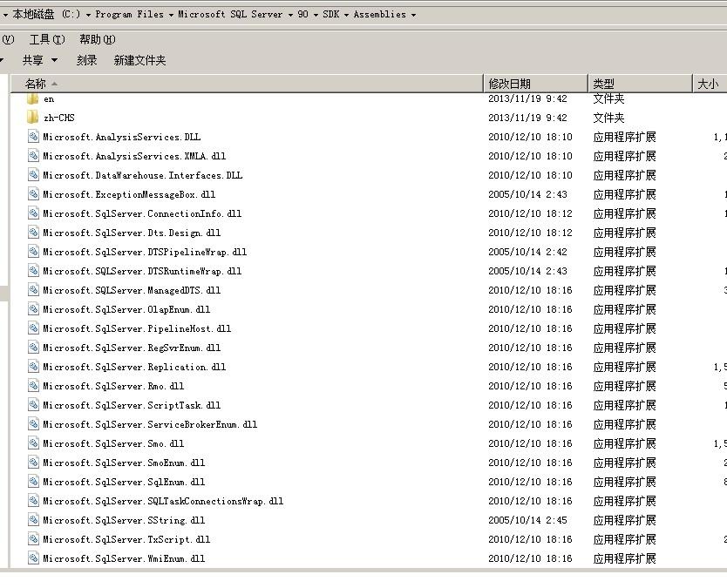Select the Microsoft.SqlServer.WmiEnum.dll file icon

click(33, 558)
